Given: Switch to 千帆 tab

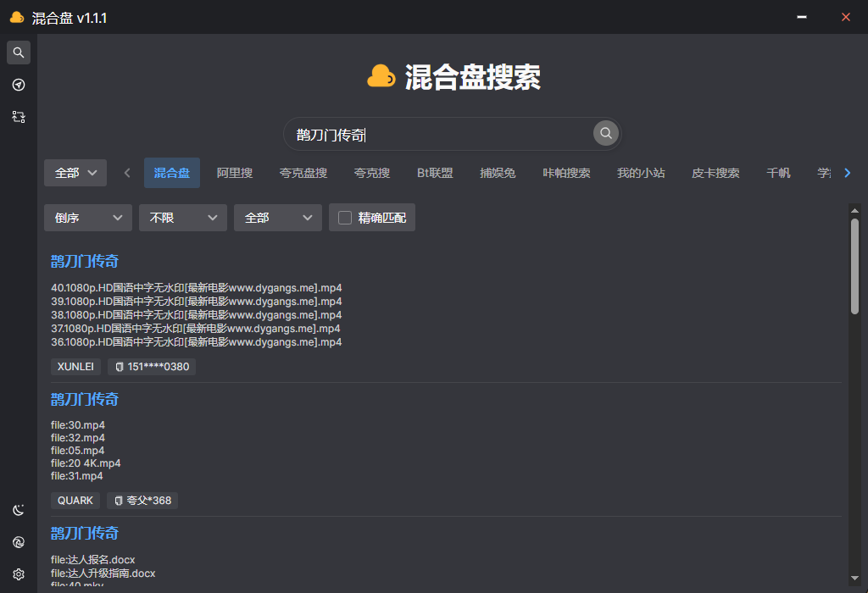Looking at the screenshot, I should click(x=778, y=173).
